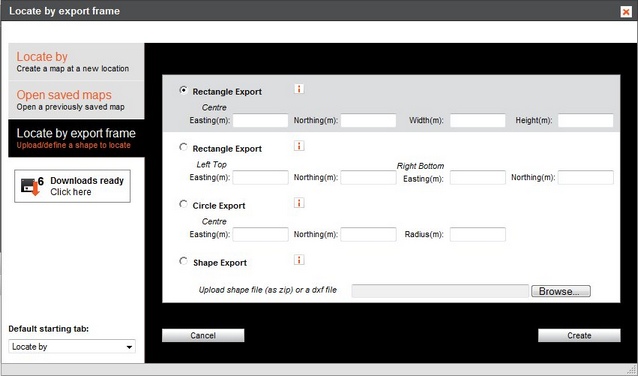Screen dimensions: 638x376
Task: Focus the Left Top Northing input field
Action: [368, 177]
